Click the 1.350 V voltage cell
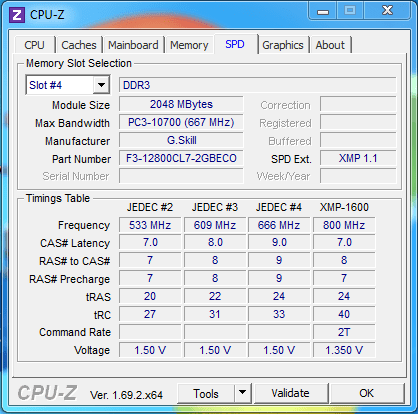 344,350
